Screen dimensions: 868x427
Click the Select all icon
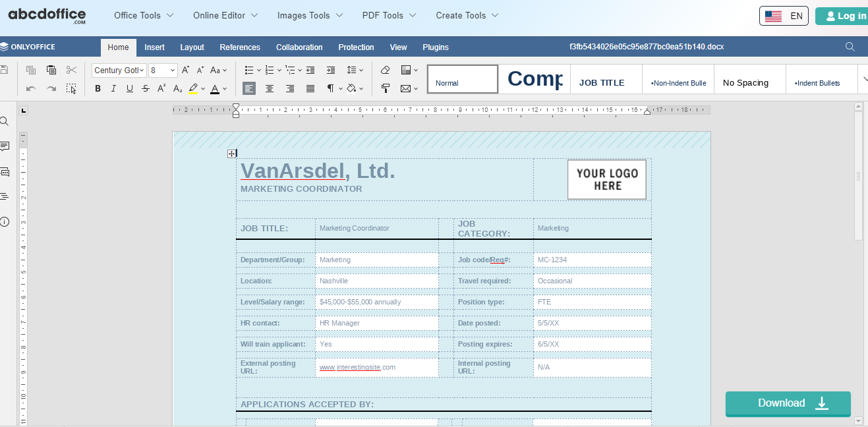pos(71,88)
